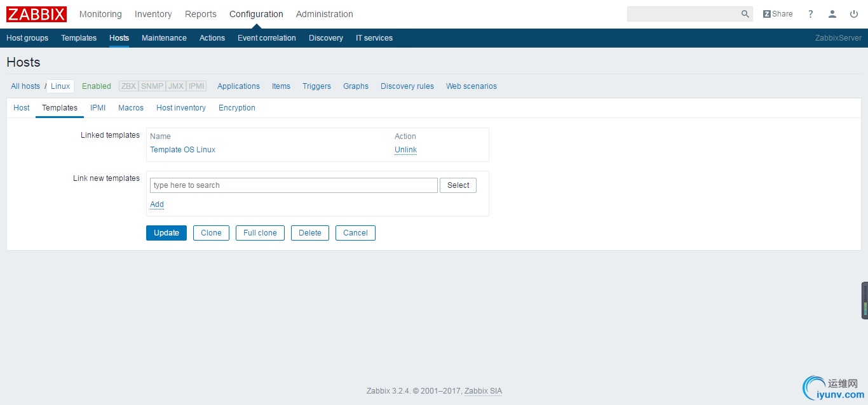Click the Clone button

pyautogui.click(x=211, y=233)
